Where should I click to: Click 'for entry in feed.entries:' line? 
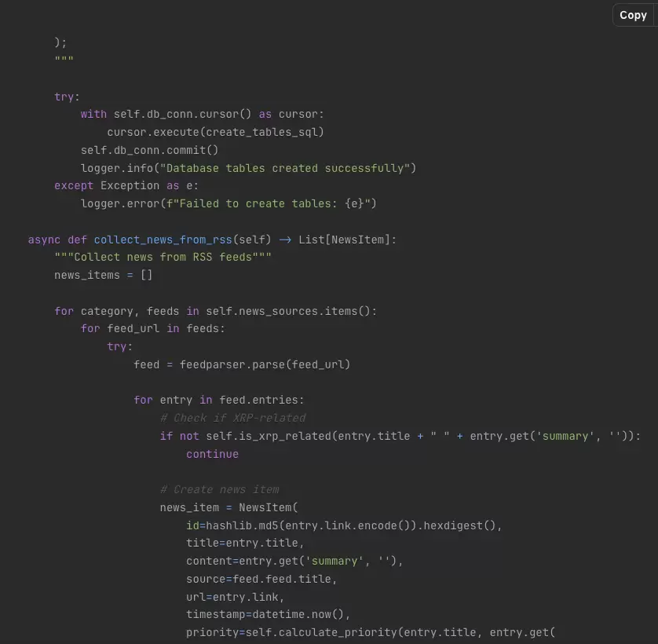point(218,400)
